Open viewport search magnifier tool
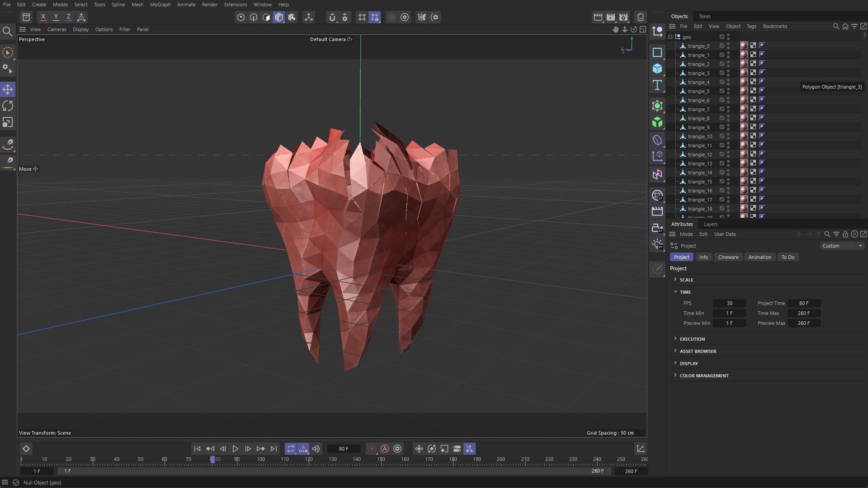 [7, 31]
